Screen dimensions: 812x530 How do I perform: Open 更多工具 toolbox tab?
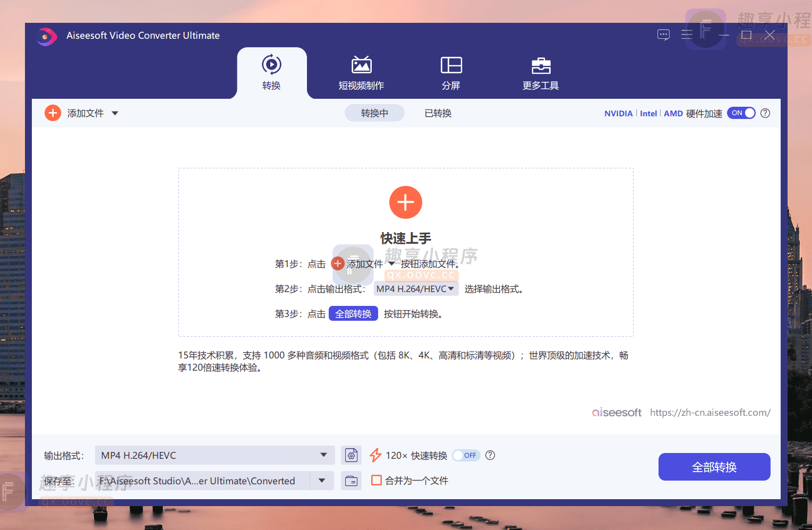(541, 73)
